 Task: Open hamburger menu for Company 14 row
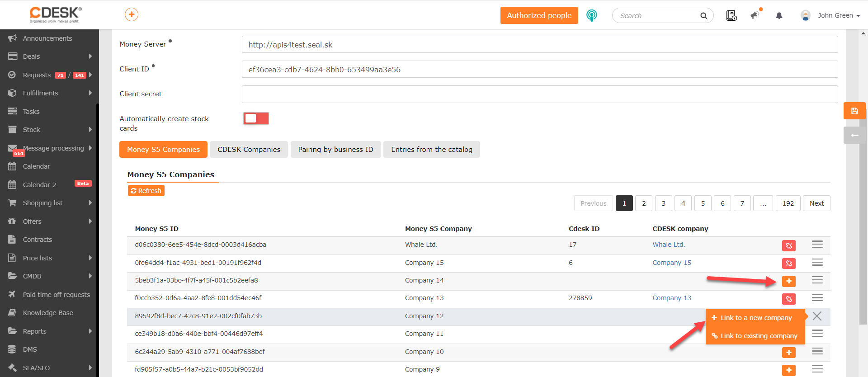pyautogui.click(x=817, y=280)
